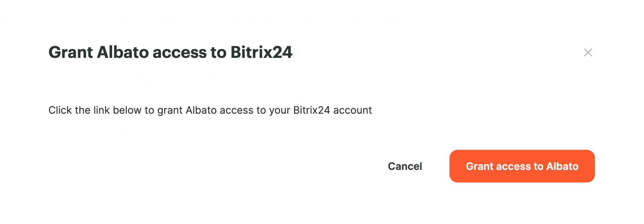Click the phrase Click the link below

click(x=95, y=110)
